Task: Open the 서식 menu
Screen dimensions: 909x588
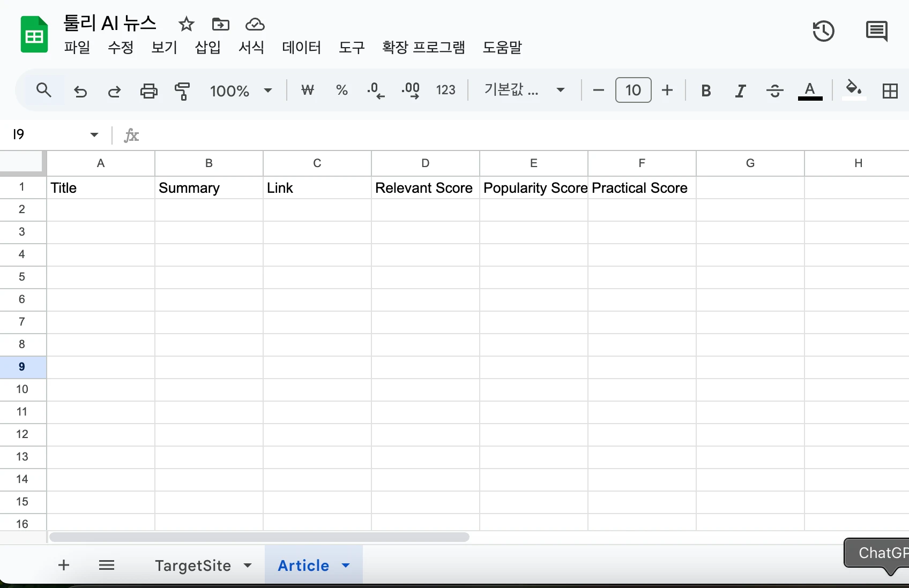Action: pos(251,48)
